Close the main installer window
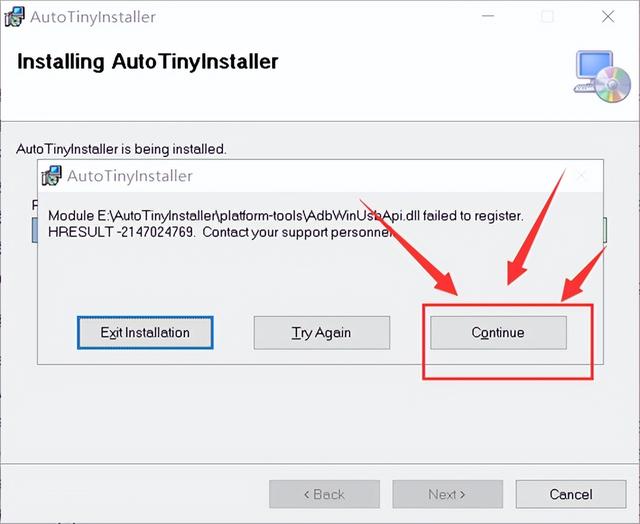Image resolution: width=640 pixels, height=524 pixels. coord(608,17)
